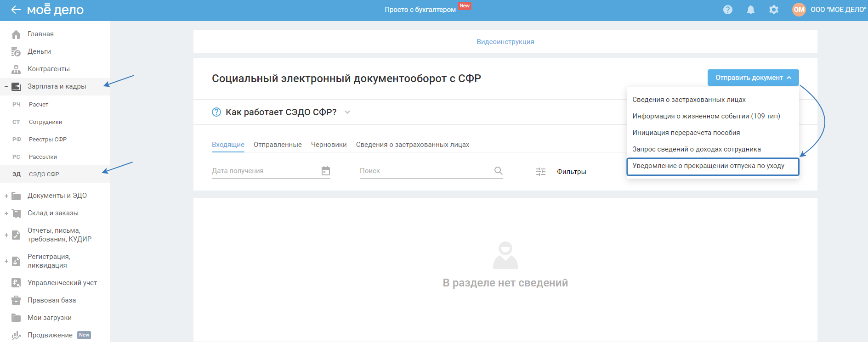The height and width of the screenshot is (342, 868).
Task: Click Просто с бухгалтером link
Action: click(420, 10)
